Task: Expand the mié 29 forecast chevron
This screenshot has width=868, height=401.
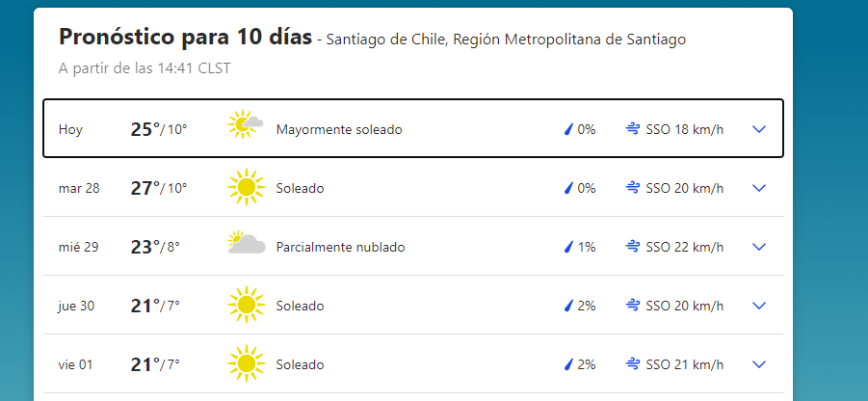Action: coord(758,247)
